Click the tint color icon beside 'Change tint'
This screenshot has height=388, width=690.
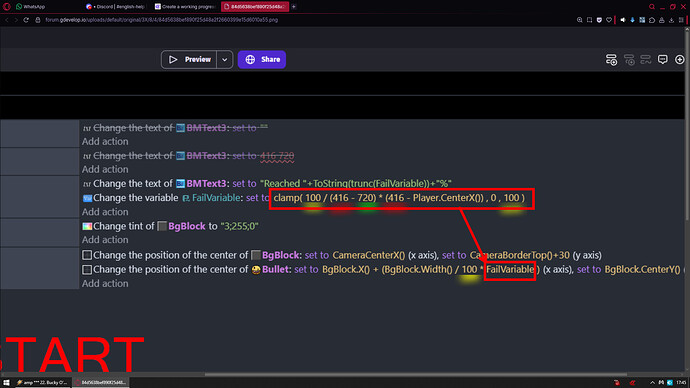(x=87, y=226)
